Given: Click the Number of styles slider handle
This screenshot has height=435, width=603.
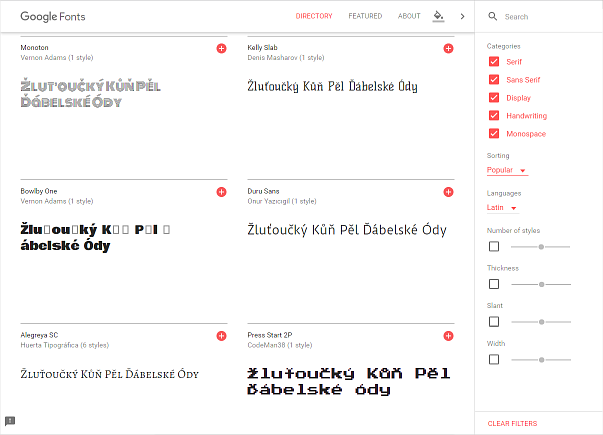Looking at the screenshot, I should click(541, 247).
